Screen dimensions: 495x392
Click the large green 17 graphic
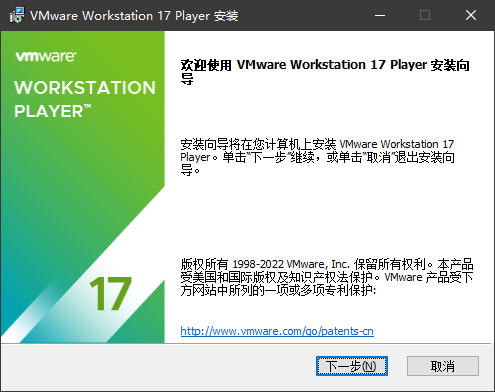tap(110, 294)
